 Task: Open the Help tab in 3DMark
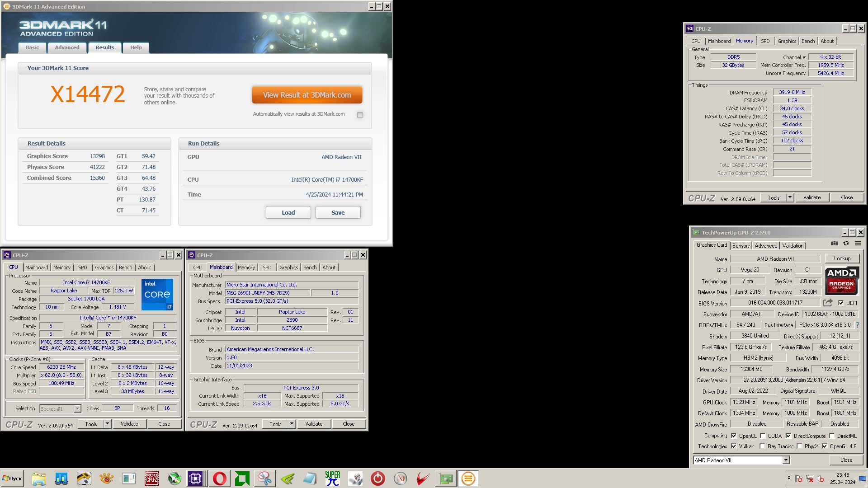(136, 47)
